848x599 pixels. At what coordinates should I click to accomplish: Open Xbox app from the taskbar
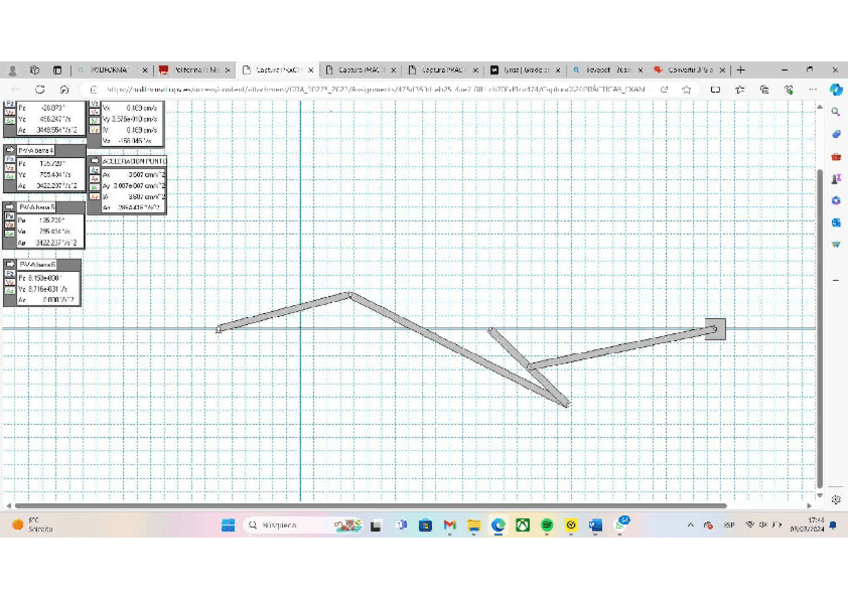pos(522,525)
